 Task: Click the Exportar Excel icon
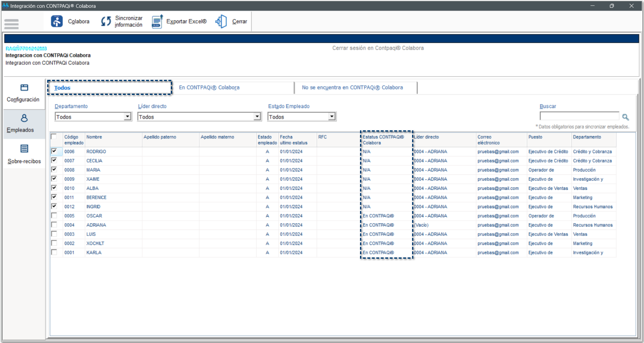(157, 21)
